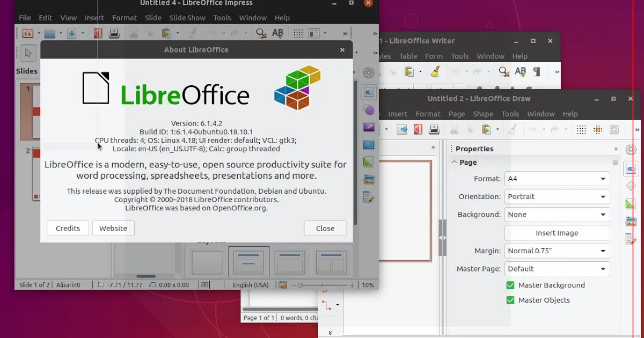
Task: Click the Website button
Action: [x=113, y=228]
